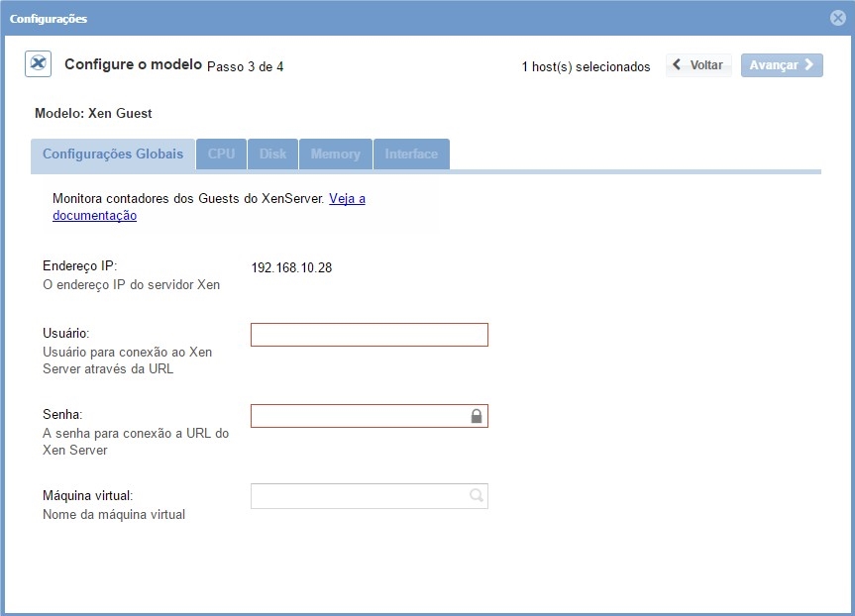Open the Veja a documentação link

click(x=347, y=199)
